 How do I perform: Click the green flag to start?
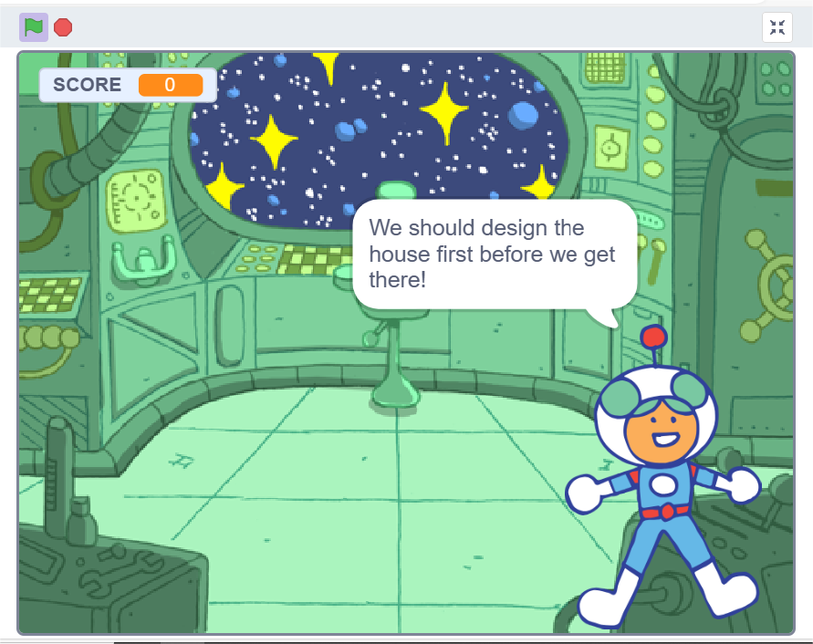[34, 27]
